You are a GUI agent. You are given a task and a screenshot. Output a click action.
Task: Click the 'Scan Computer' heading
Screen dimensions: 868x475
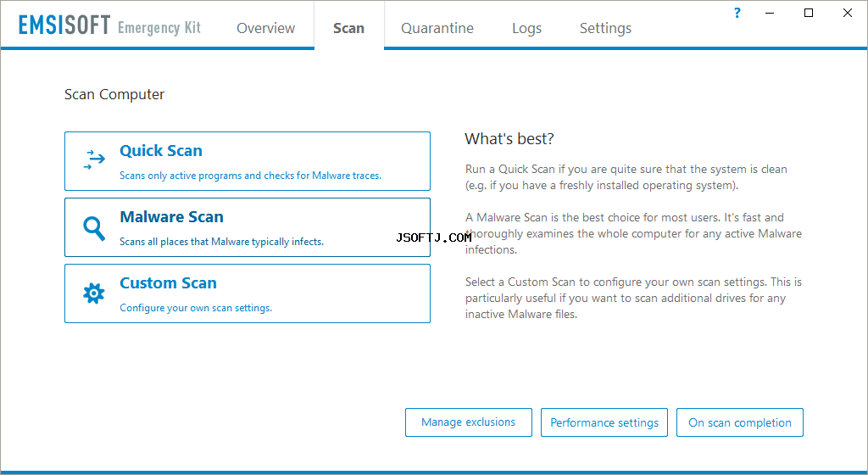(114, 95)
